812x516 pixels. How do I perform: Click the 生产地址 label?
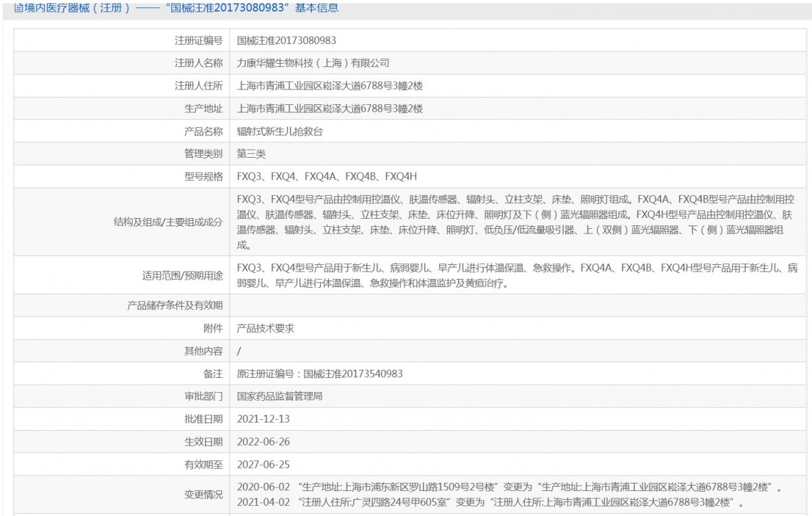[203, 108]
